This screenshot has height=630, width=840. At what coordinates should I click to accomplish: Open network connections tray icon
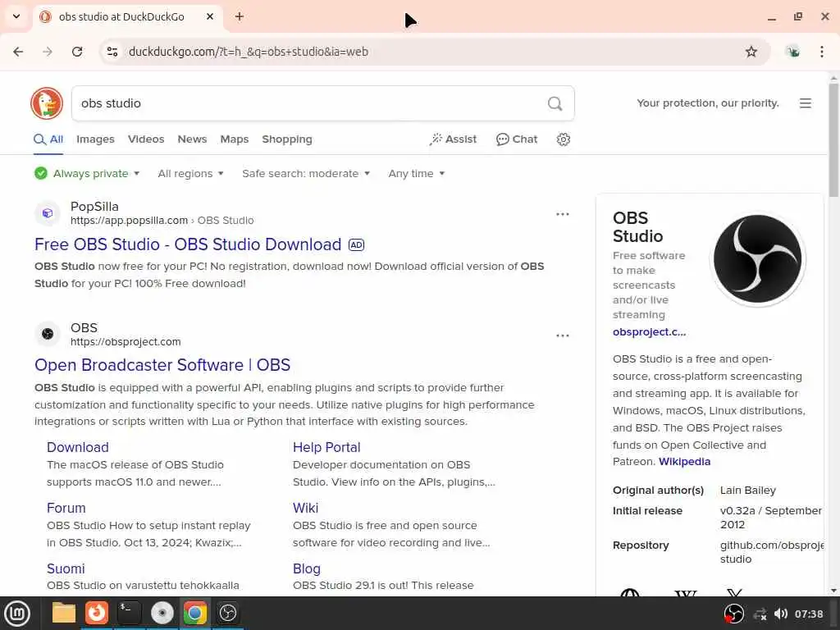coord(760,614)
